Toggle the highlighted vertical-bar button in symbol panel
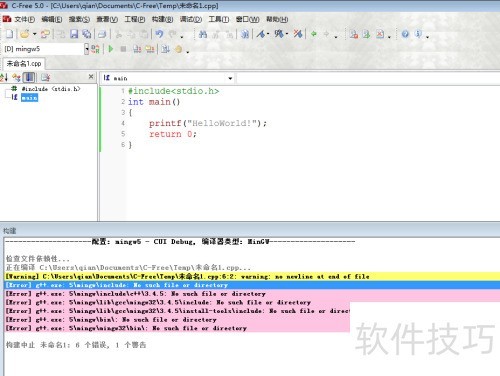Image resolution: width=500 pixels, height=376 pixels. pyautogui.click(x=29, y=77)
